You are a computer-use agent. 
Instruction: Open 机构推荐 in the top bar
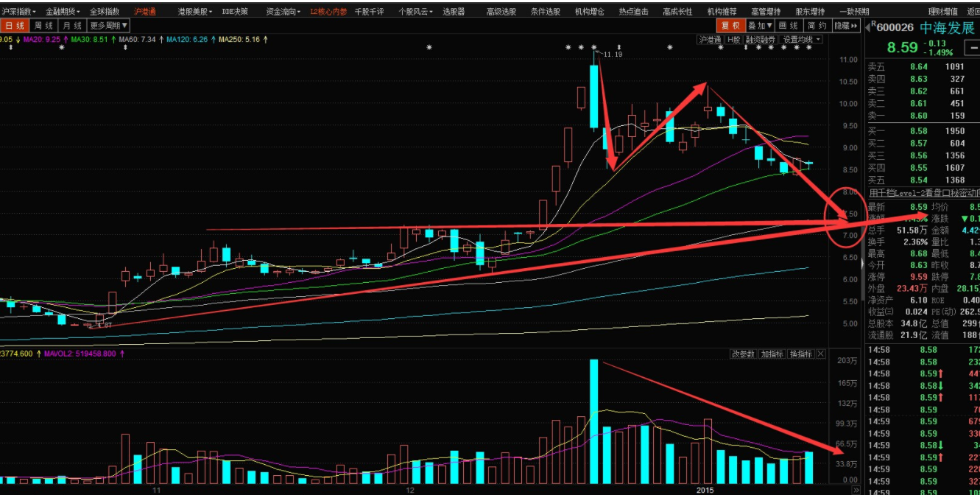[x=722, y=12]
